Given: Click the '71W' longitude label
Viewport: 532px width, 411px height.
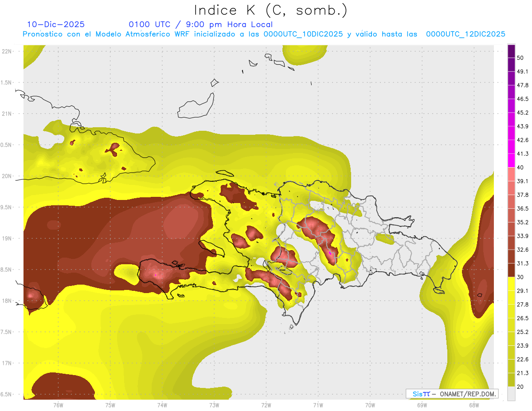Looking at the screenshot, I should (318, 405).
